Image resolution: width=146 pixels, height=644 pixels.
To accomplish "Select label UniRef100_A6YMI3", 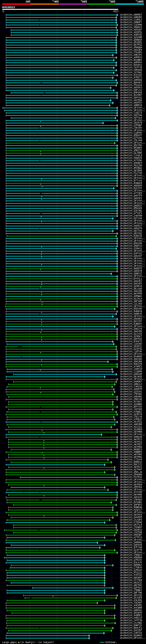I will [x=131, y=440].
